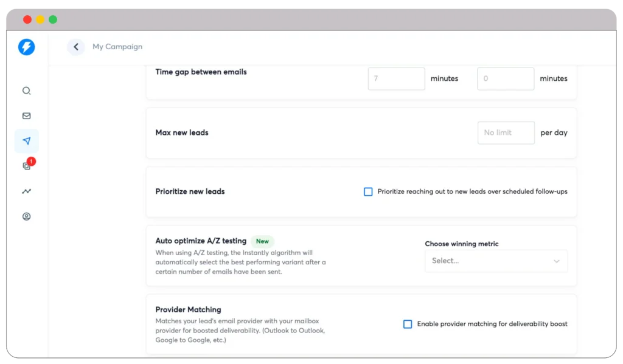Select the campaigns paper-plane icon in sidebar
This screenshot has height=364, width=623.
pyautogui.click(x=26, y=140)
